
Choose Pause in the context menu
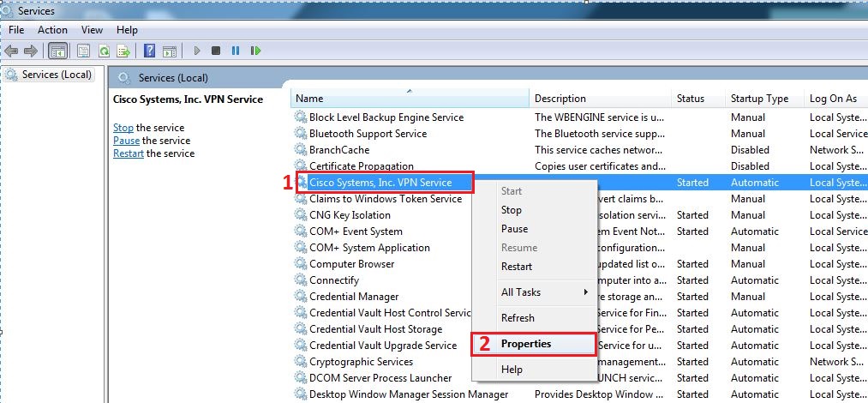tap(534, 229)
